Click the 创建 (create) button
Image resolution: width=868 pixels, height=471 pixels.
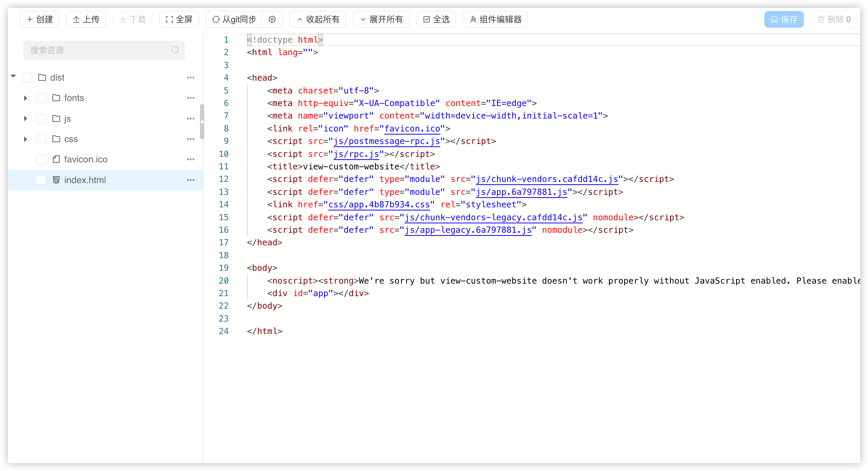coord(40,20)
